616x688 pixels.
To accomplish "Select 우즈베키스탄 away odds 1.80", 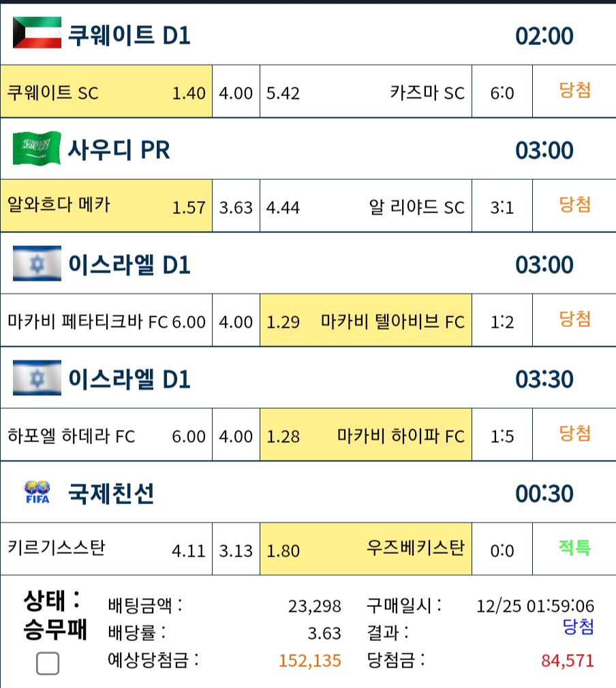I will (x=366, y=549).
